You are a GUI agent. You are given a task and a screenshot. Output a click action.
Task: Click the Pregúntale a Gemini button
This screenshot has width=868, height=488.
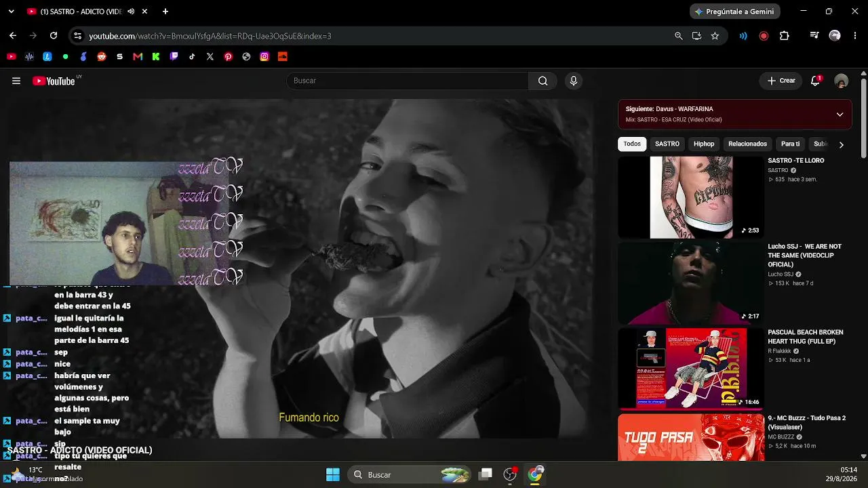pos(735,12)
